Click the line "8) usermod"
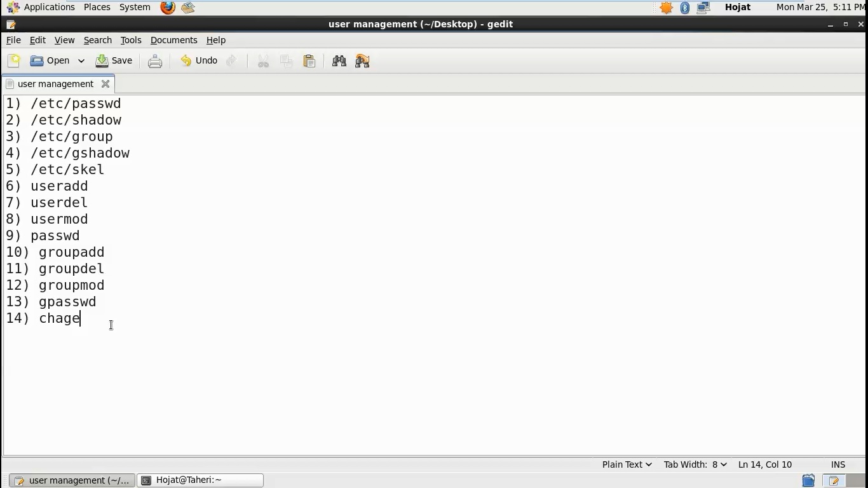This screenshot has height=488, width=868. click(x=47, y=219)
